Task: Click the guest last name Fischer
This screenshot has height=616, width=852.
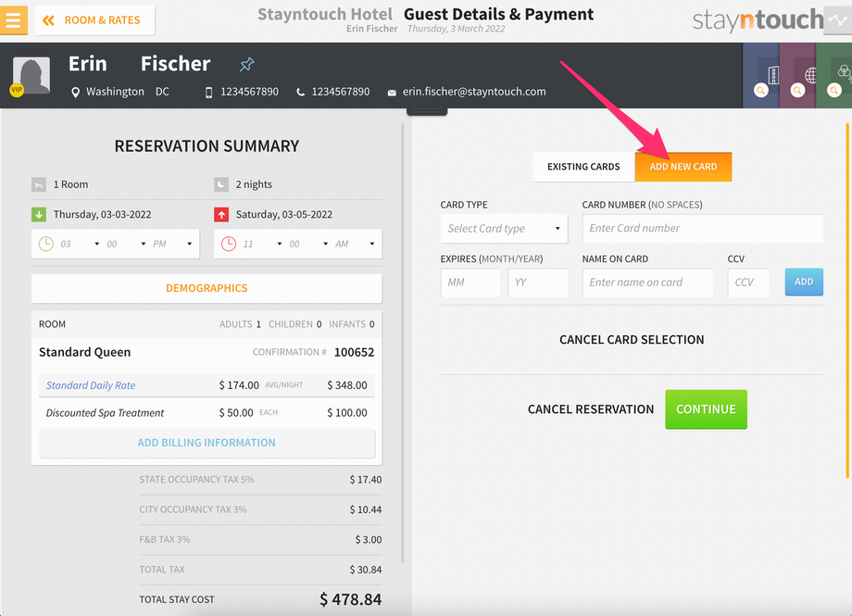Action: click(176, 64)
